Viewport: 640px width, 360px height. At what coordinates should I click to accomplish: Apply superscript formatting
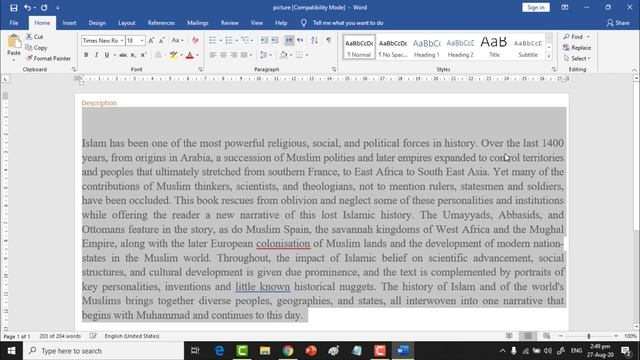point(143,55)
